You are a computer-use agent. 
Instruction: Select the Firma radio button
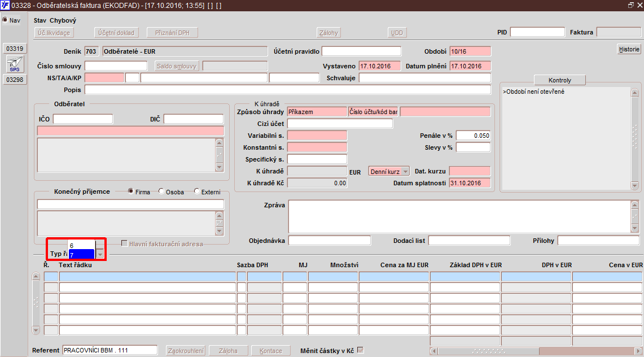pos(131,192)
